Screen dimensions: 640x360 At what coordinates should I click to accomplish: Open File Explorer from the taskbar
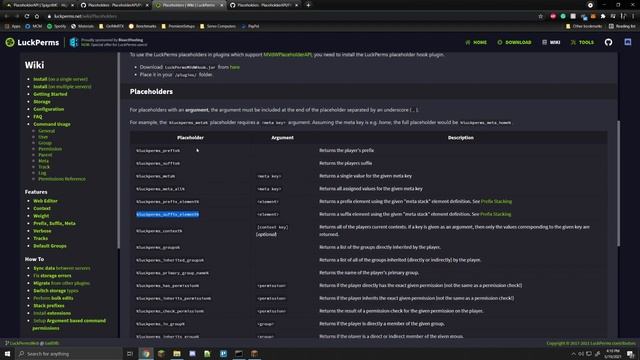click(x=177, y=353)
